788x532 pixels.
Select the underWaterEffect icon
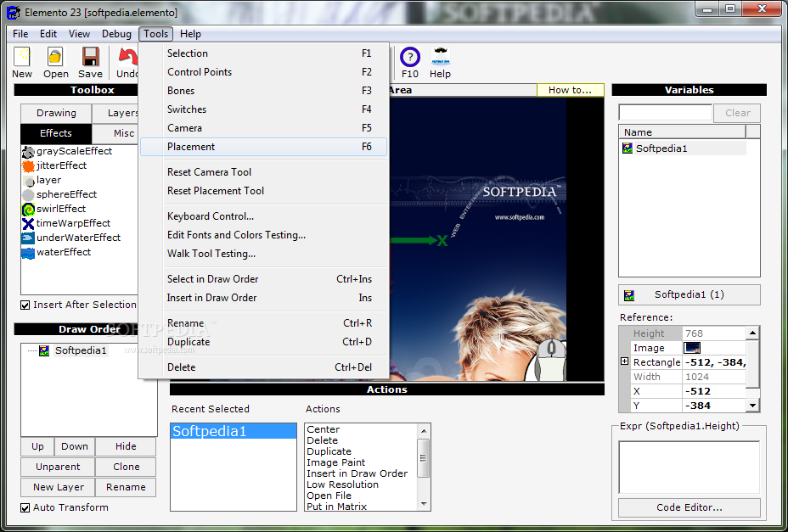28,238
